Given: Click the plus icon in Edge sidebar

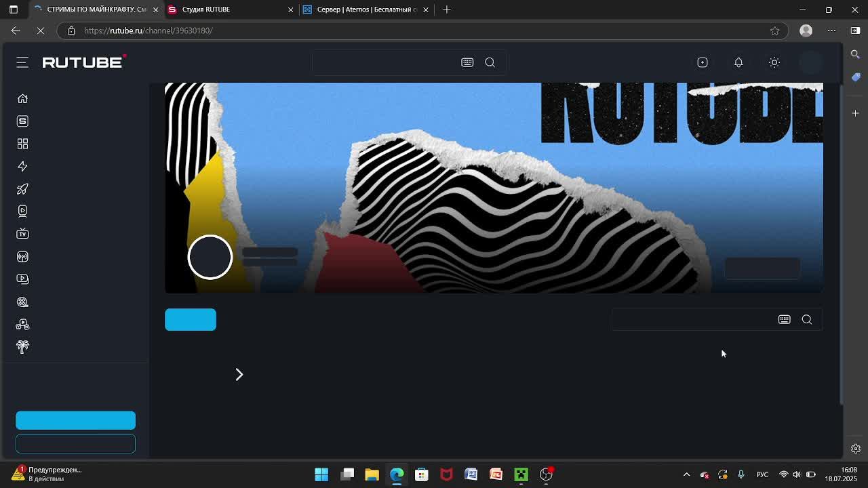Looking at the screenshot, I should 855,113.
